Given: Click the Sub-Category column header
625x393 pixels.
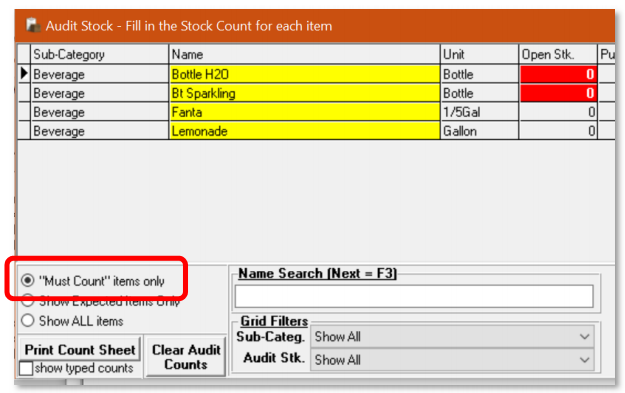Looking at the screenshot, I should click(99, 54).
